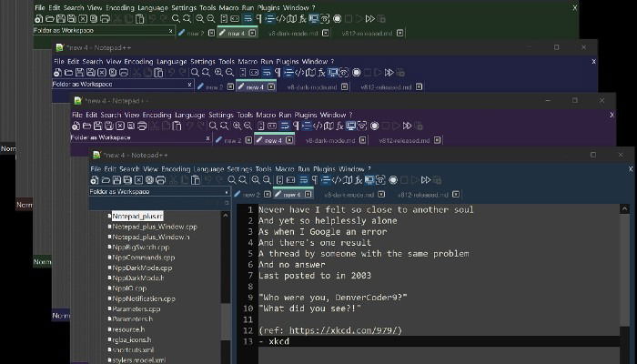Viewport: 637px width, 364px height.
Task: Toggle indent guide in front window toolbar
Action: coord(326,180)
